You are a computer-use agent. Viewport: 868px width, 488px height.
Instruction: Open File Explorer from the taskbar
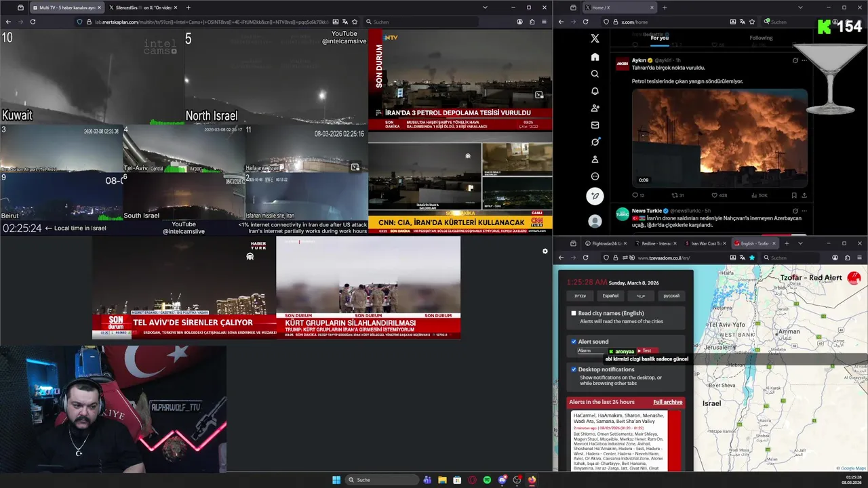(x=442, y=480)
